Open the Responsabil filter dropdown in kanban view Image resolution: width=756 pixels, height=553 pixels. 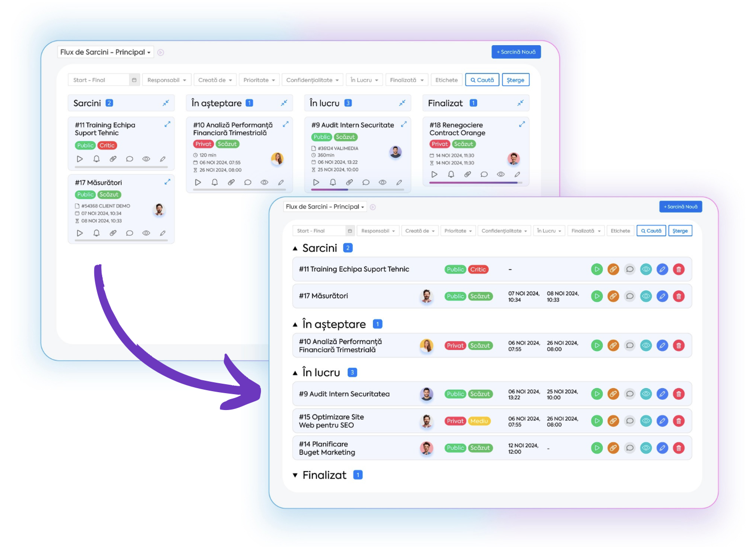point(167,80)
